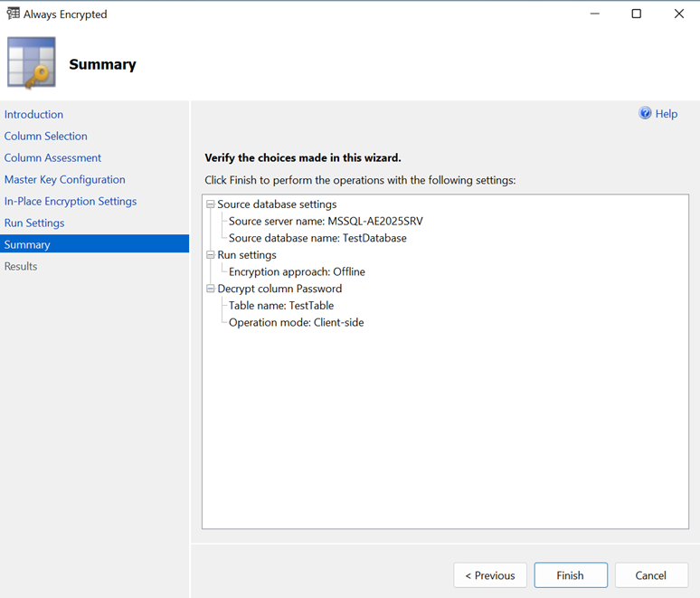700x598 pixels.
Task: Go to In-Place Encryption Settings
Action: (71, 202)
